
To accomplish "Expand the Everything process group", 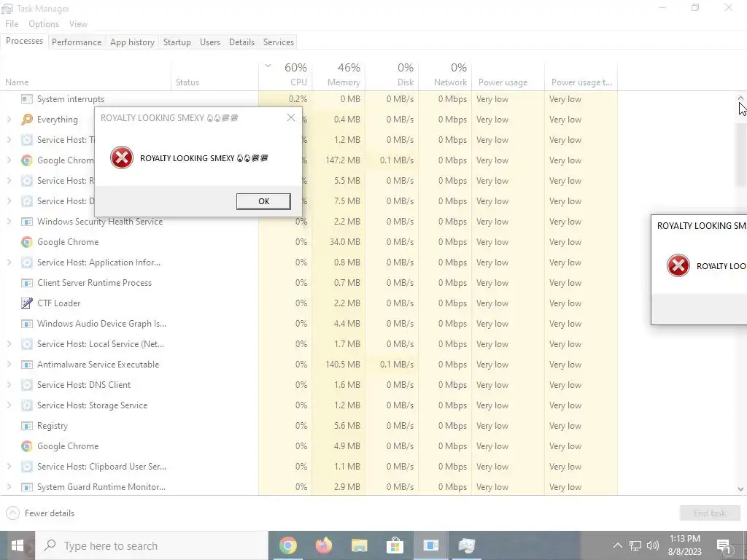I will (x=9, y=120).
